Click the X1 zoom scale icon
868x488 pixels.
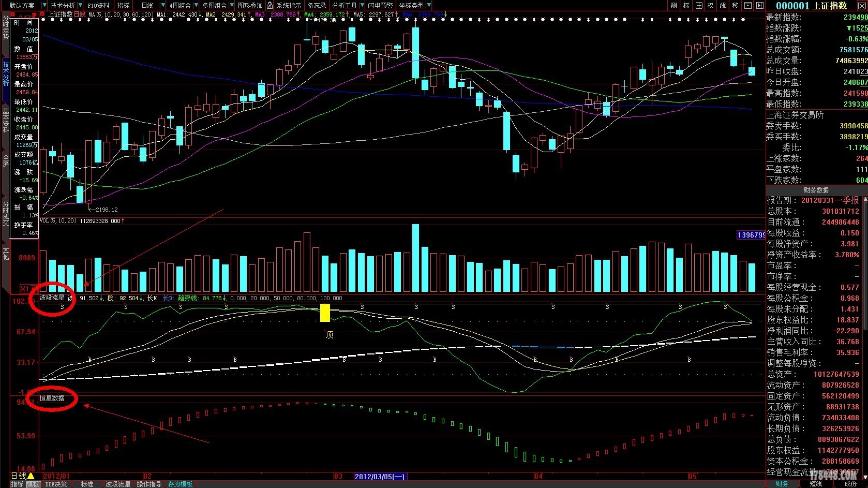(25, 288)
